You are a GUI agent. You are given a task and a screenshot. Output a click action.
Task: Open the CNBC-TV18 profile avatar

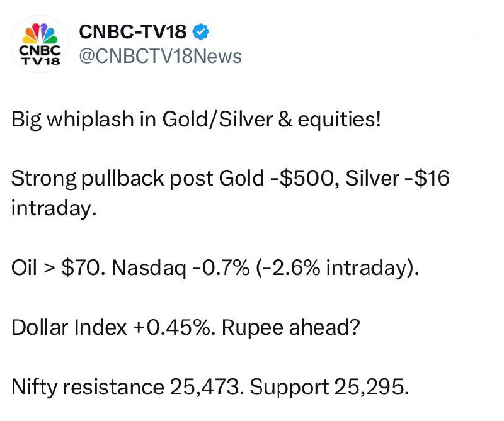[40, 44]
